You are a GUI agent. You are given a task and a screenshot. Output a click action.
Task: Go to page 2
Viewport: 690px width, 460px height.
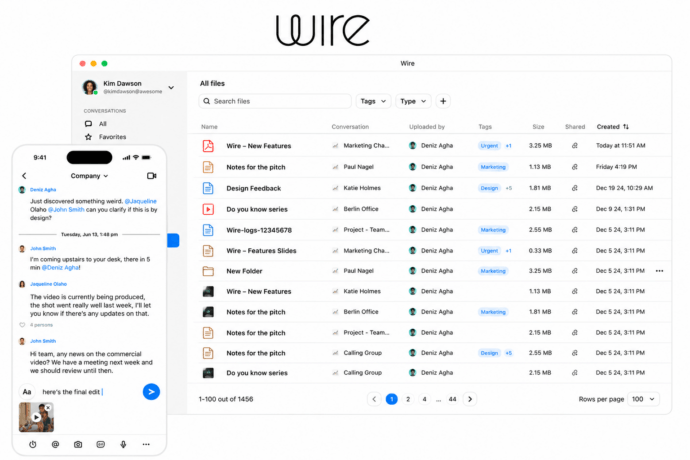(x=408, y=399)
